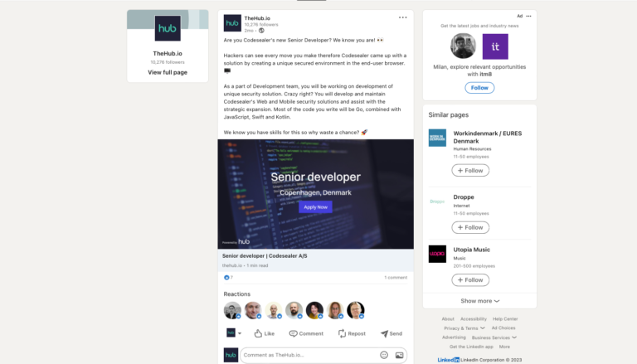Expand Show more similar pages

(479, 301)
